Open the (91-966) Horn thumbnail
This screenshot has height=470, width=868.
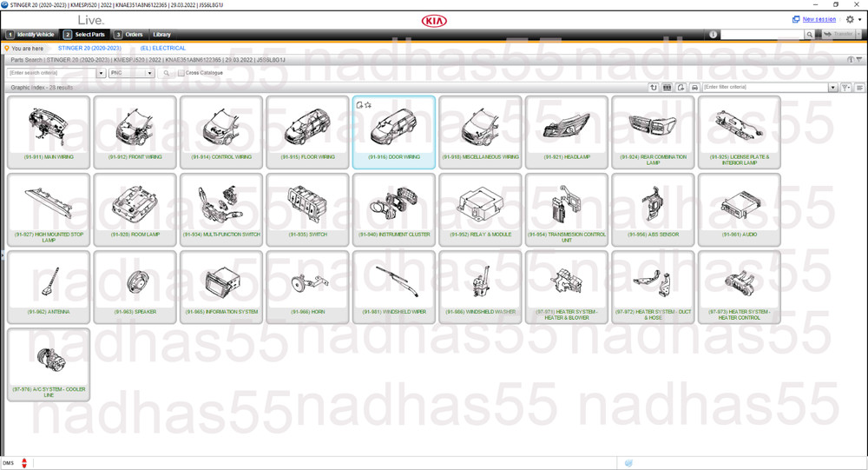[308, 287]
